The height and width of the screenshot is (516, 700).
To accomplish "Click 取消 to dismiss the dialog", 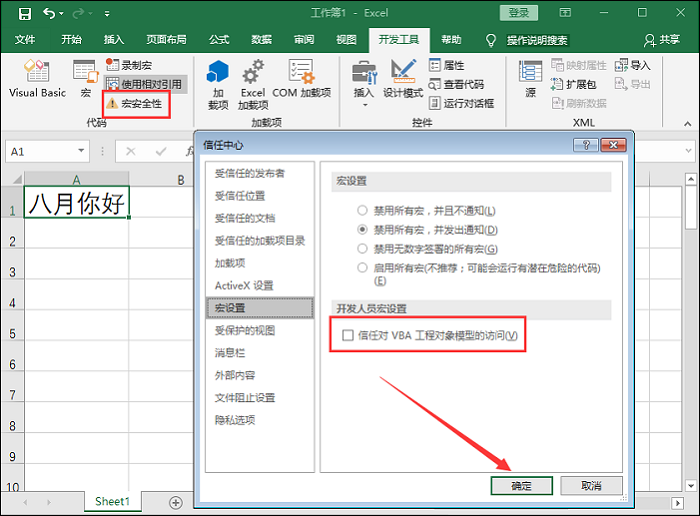I will point(591,485).
